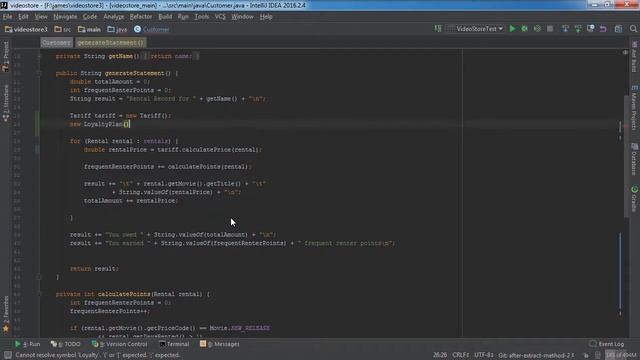Open the Build menu
This screenshot has width=640, height=360.
165,17
